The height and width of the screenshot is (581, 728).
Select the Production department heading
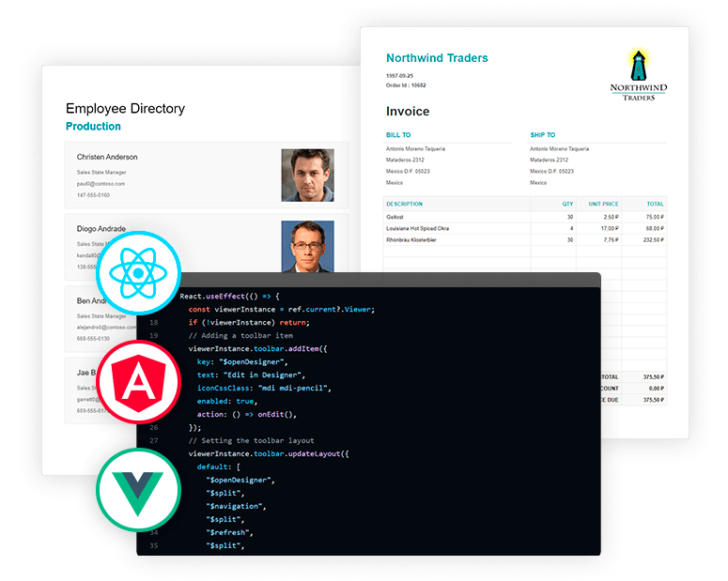93,127
